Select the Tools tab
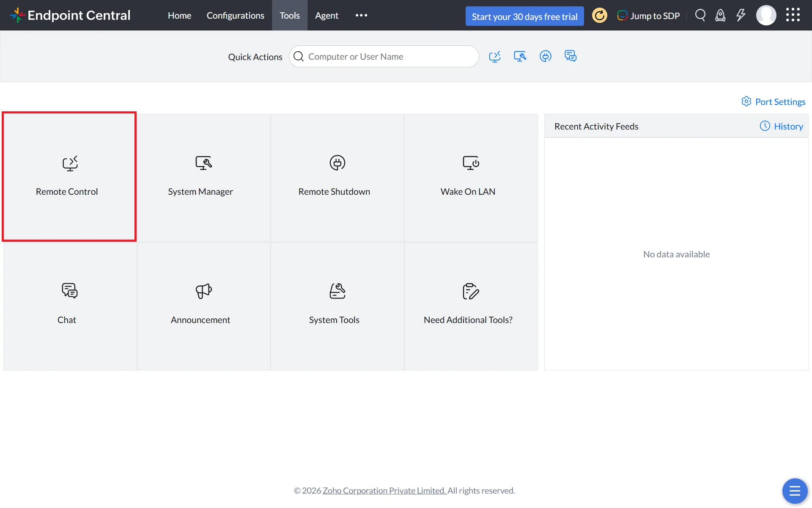 pyautogui.click(x=290, y=15)
